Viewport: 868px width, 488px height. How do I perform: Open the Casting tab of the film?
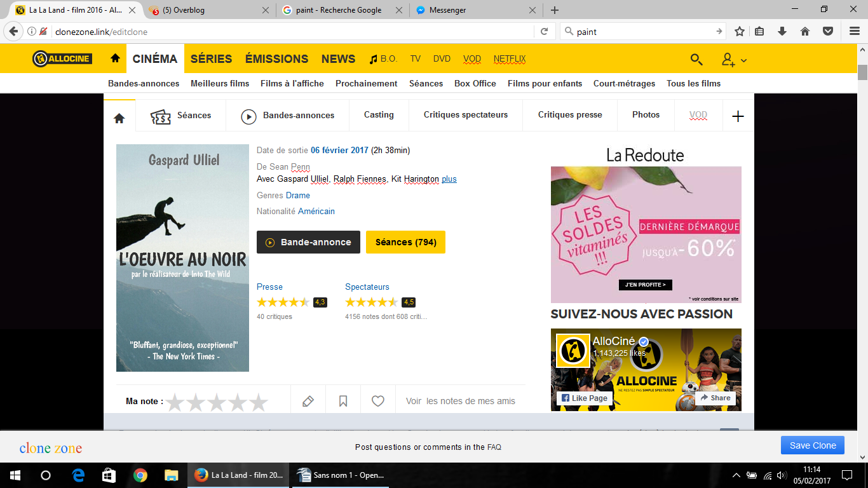(379, 115)
